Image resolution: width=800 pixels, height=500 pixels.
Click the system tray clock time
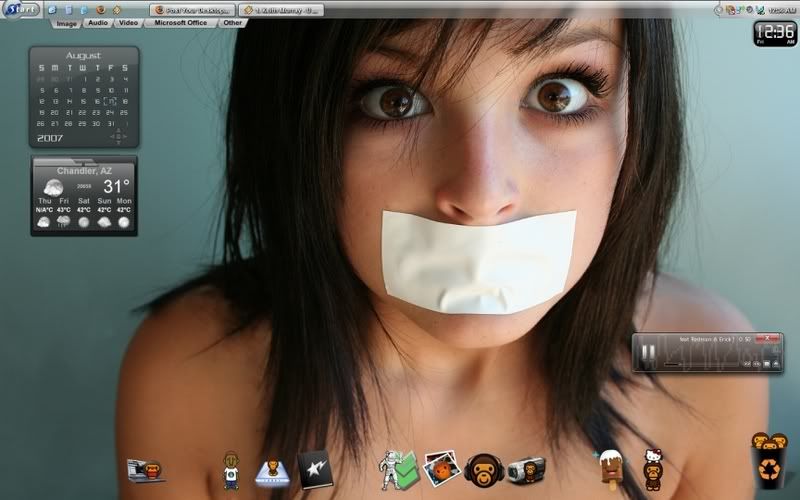click(782, 10)
